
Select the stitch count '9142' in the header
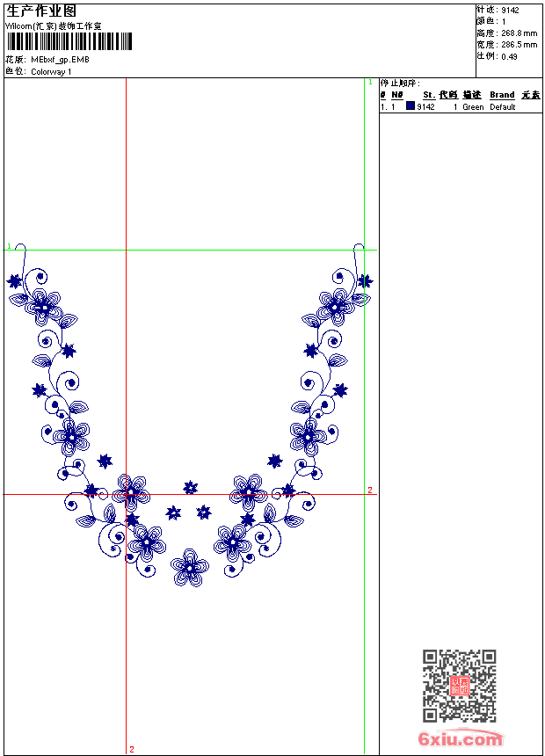click(x=510, y=11)
